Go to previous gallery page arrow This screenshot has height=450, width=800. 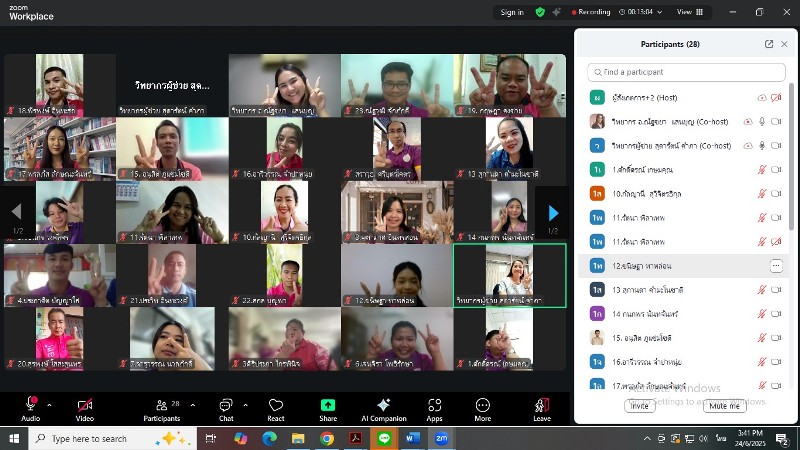coord(17,211)
